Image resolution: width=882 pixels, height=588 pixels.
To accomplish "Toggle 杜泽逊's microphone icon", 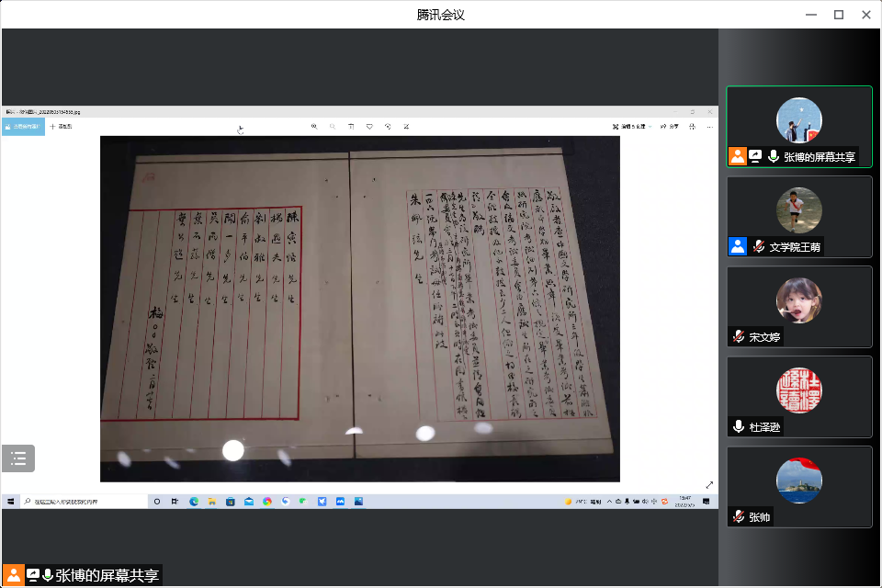I will click(x=739, y=426).
